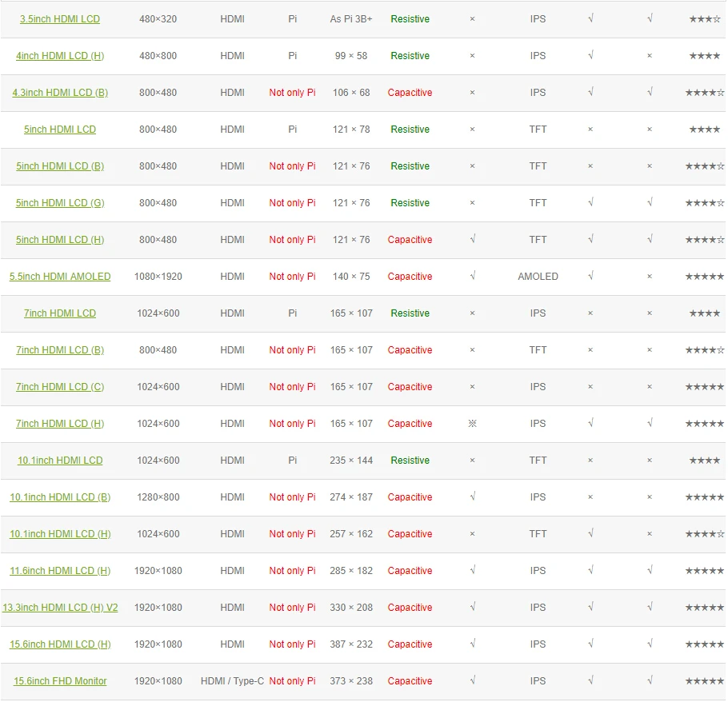Image resolution: width=728 pixels, height=702 pixels.
Task: Select the 1080×1920 resolution cell
Action: pos(158,277)
